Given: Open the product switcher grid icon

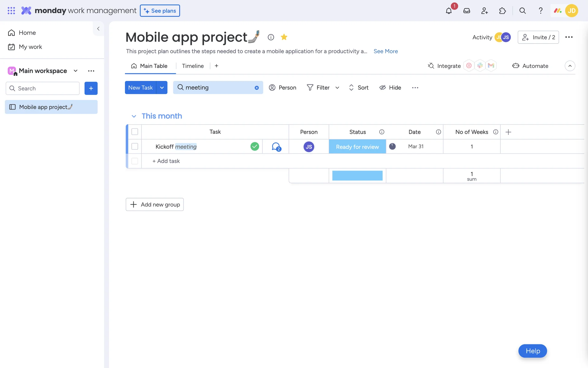Looking at the screenshot, I should pyautogui.click(x=11, y=11).
